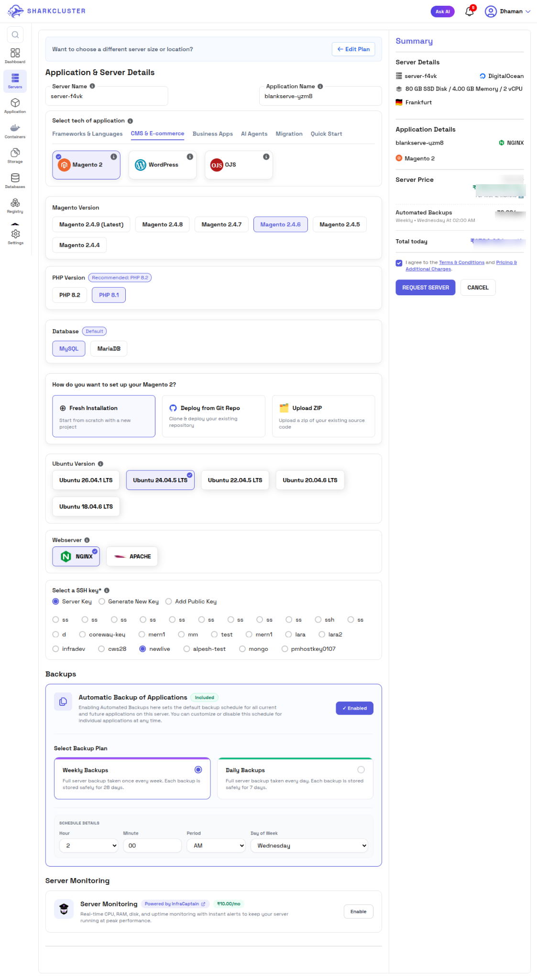
Task: Open the Day of Week dropdown
Action: pos(309,846)
